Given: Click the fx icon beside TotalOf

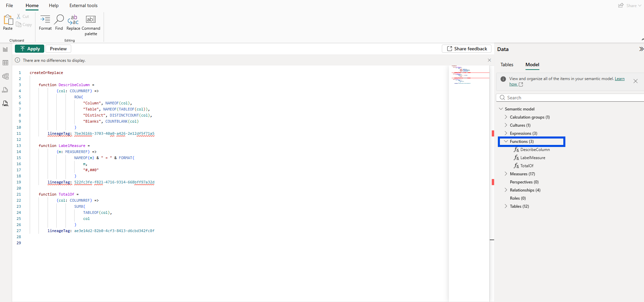Looking at the screenshot, I should pos(516,166).
